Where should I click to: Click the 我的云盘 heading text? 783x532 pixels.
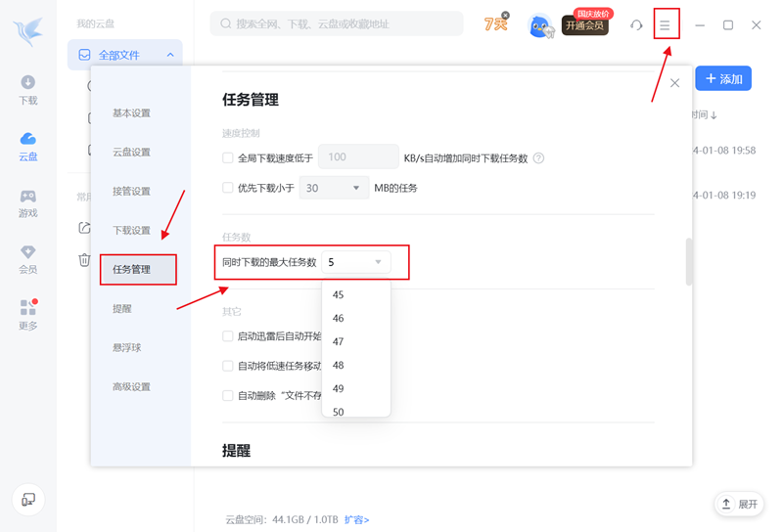95,23
